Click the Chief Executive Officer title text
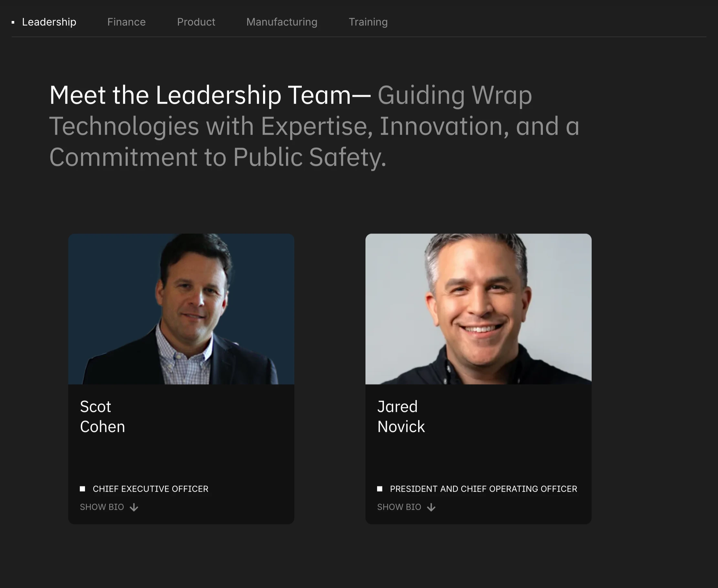This screenshot has width=718, height=588. 150,489
